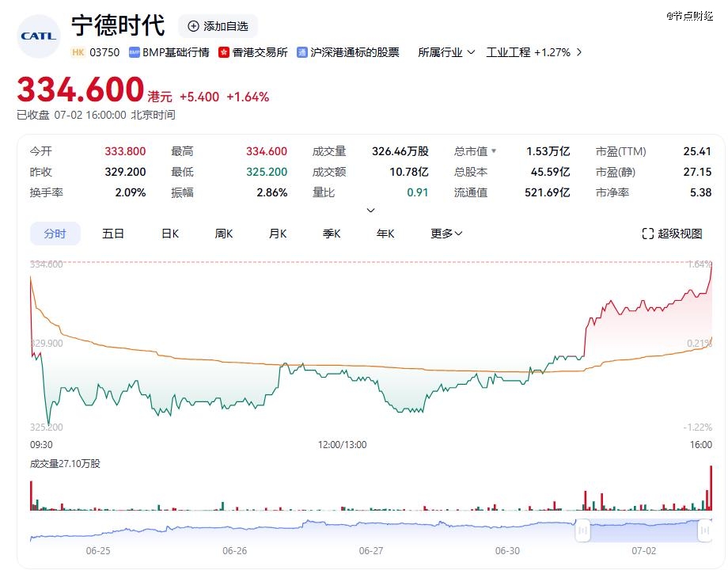This screenshot has height=574, width=728.
Task: Expand the 所属行业 dropdown
Action: 446,52
